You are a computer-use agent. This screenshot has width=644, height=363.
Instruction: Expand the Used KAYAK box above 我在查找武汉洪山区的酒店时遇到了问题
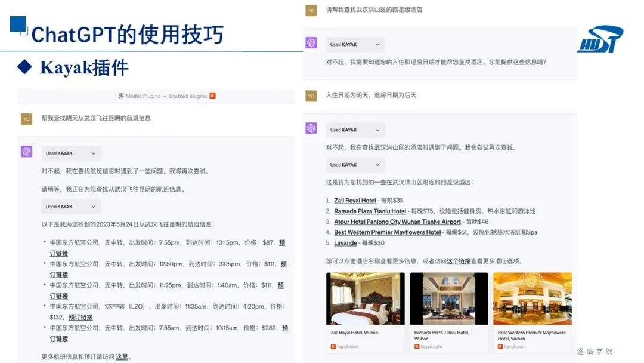355,130
